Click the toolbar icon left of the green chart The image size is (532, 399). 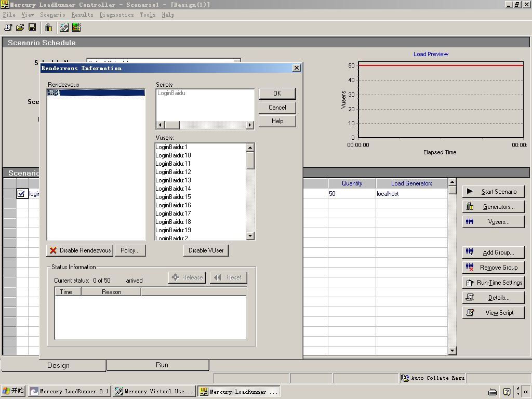point(64,28)
